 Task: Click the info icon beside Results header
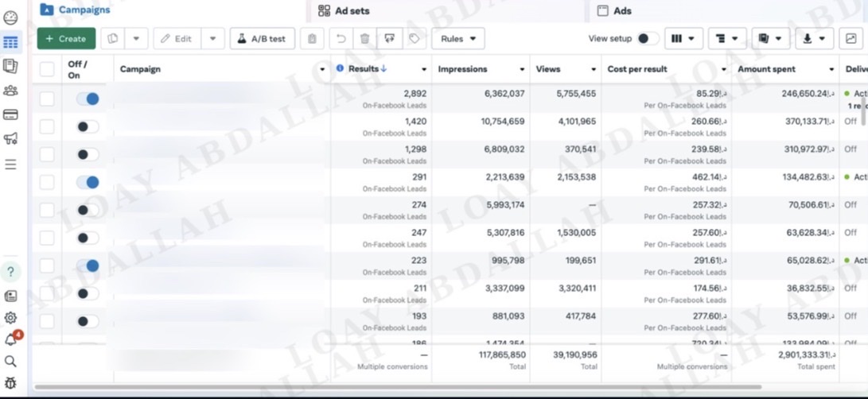click(340, 68)
